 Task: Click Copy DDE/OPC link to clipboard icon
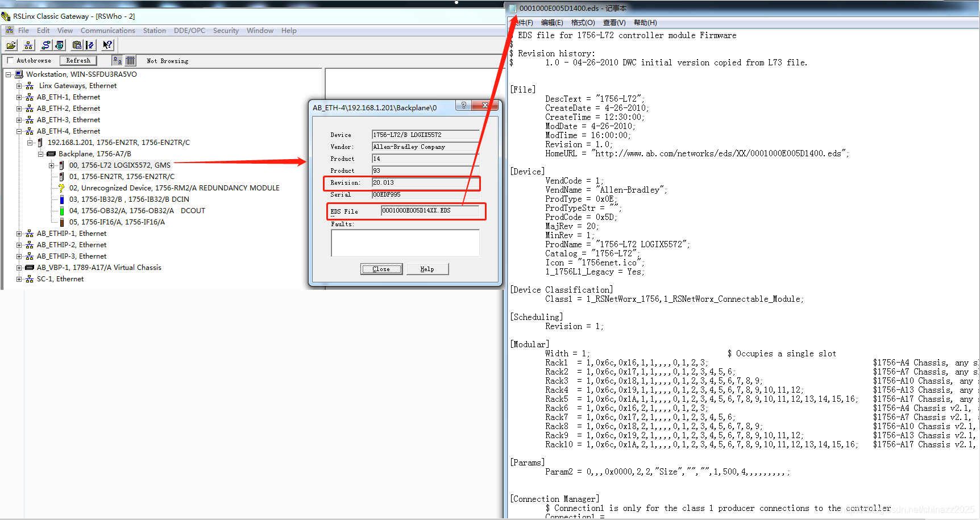[77, 45]
